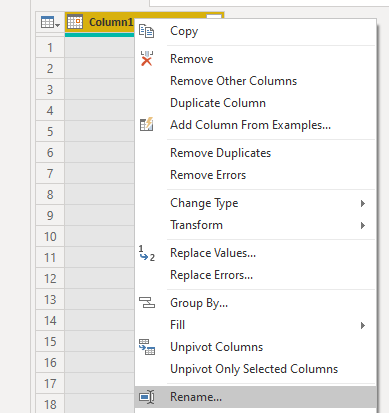Expand the Change Type submenu arrow

363,203
